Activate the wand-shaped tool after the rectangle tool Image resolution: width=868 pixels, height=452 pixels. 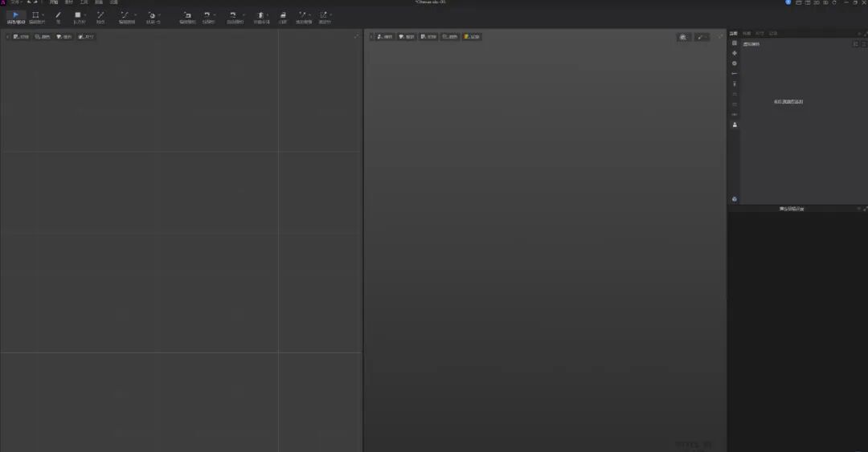click(100, 17)
